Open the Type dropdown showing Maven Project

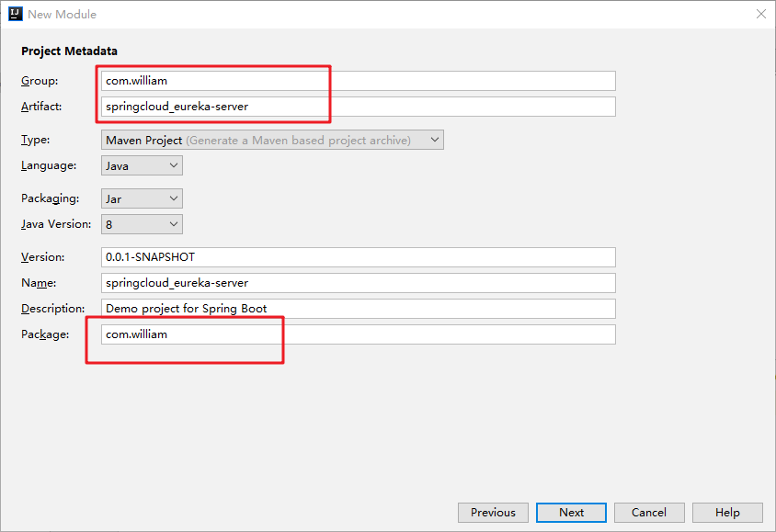coord(272,140)
